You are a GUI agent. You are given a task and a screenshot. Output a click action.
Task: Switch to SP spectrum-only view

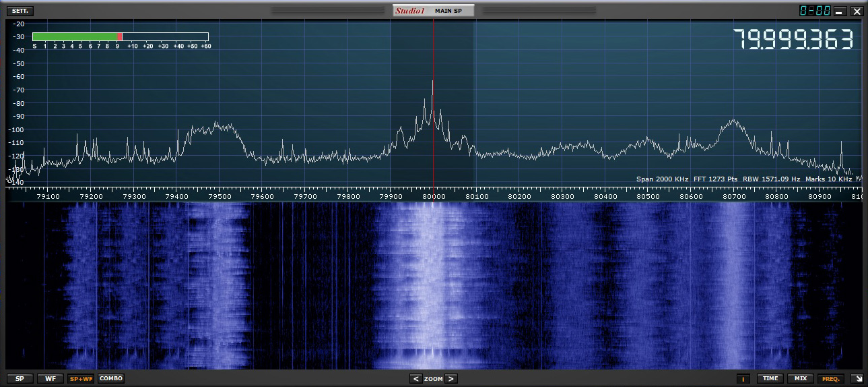tap(20, 379)
